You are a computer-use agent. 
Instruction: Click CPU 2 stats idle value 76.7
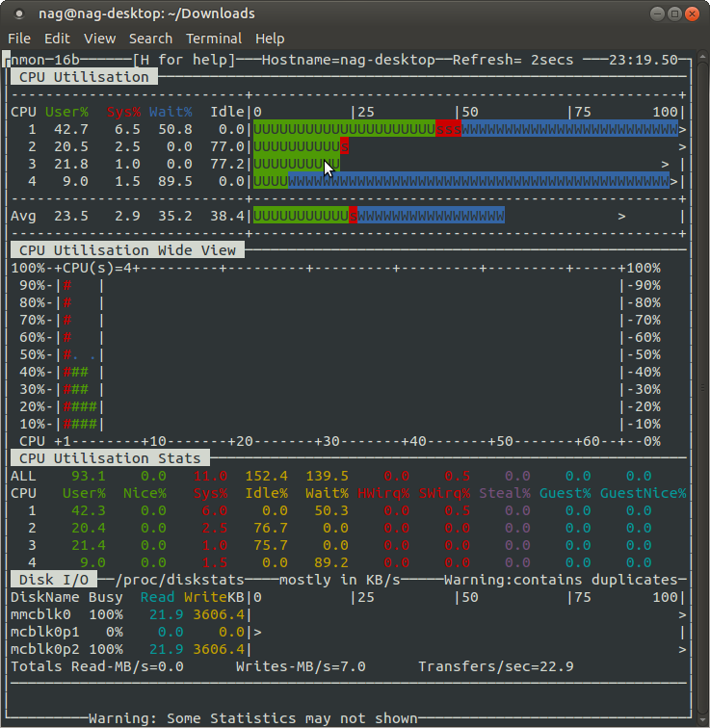[x=271, y=528]
